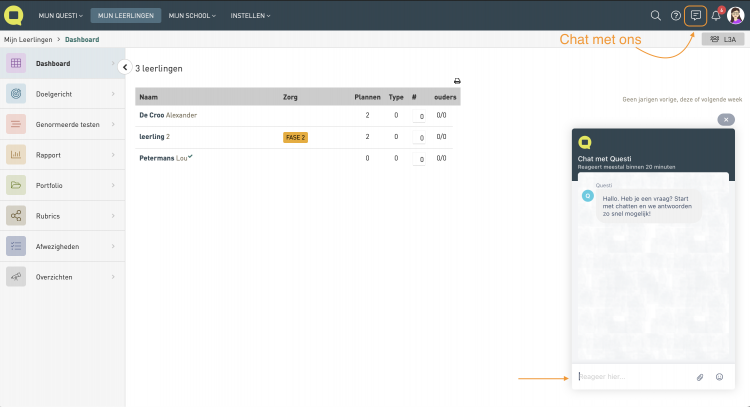750x407 pixels.
Task: Click the Type column header
Action: point(396,97)
